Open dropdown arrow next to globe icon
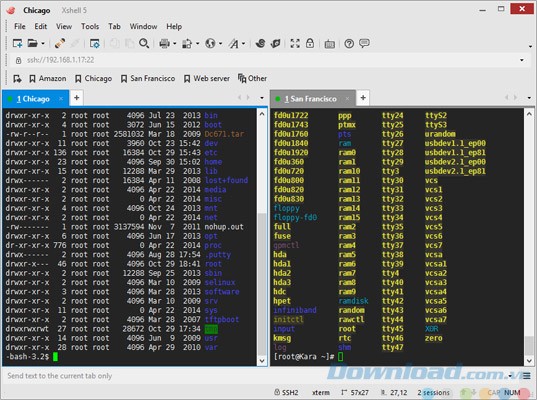 coord(220,43)
